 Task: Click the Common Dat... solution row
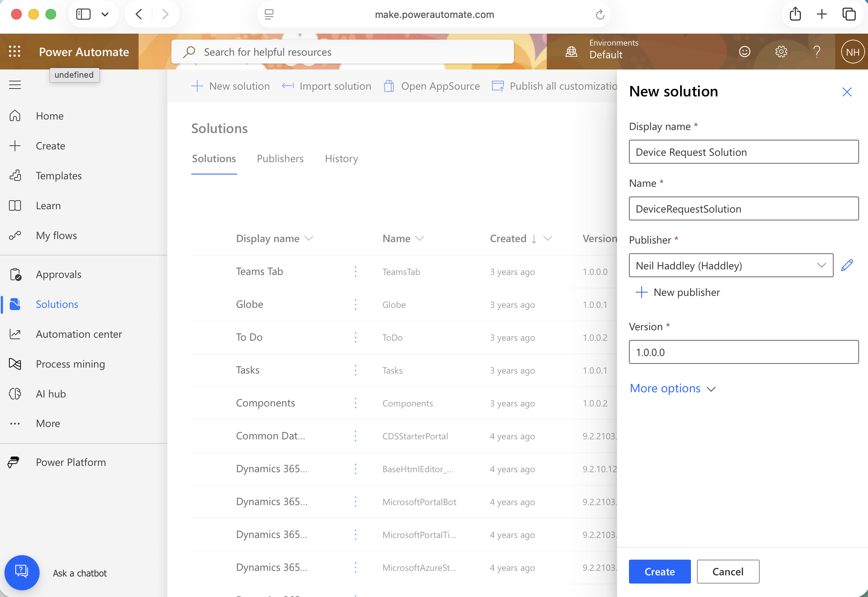(x=404, y=436)
